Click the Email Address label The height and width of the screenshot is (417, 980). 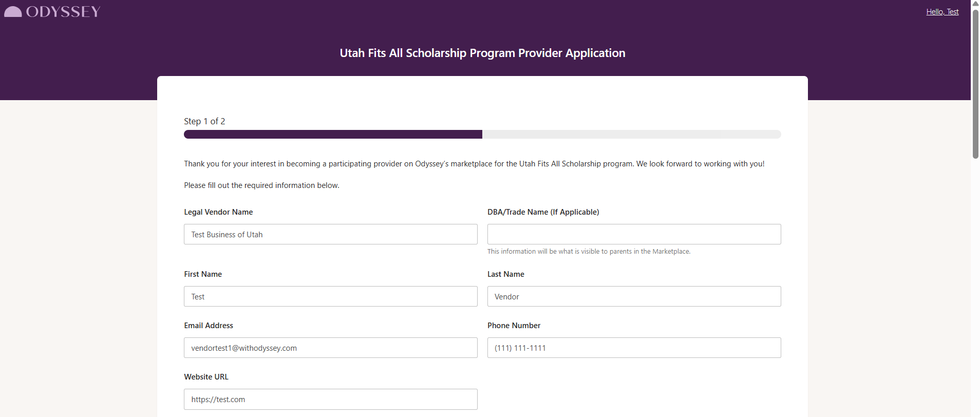pyautogui.click(x=209, y=326)
